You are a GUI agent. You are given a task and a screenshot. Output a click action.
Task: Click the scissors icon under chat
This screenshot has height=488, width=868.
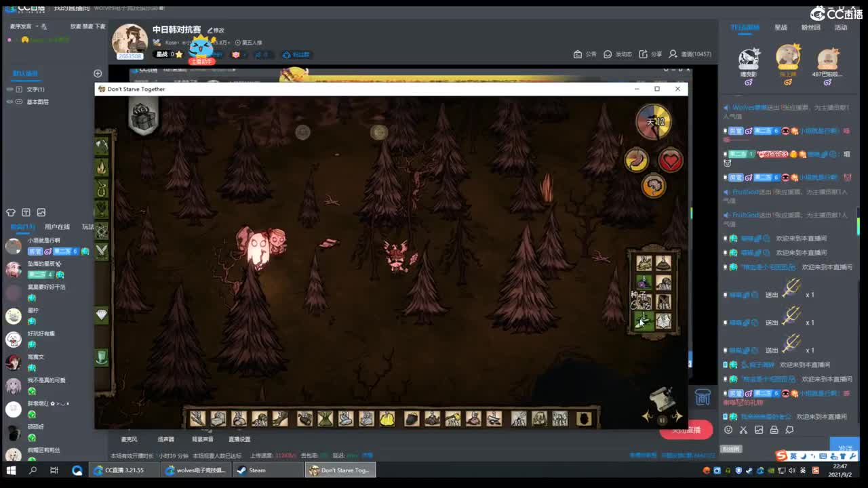[743, 430]
